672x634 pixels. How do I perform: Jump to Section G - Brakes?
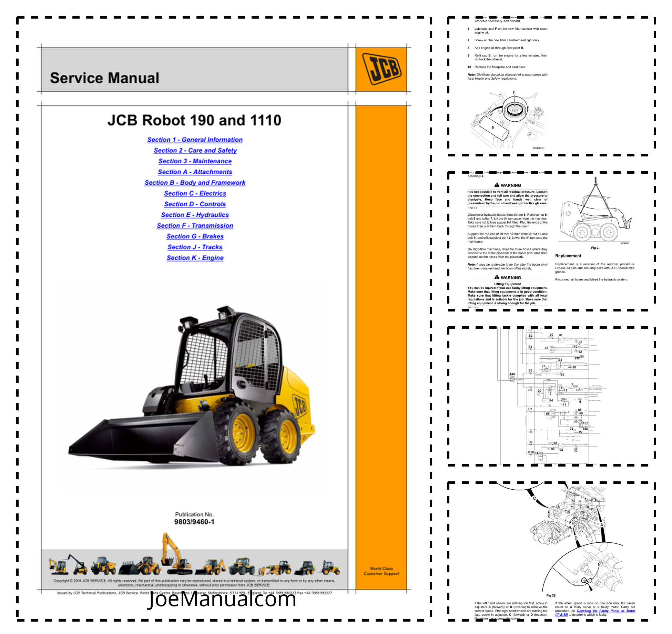(x=195, y=236)
